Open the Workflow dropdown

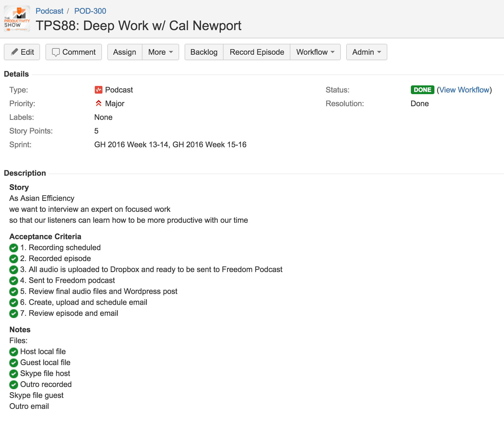coord(315,52)
